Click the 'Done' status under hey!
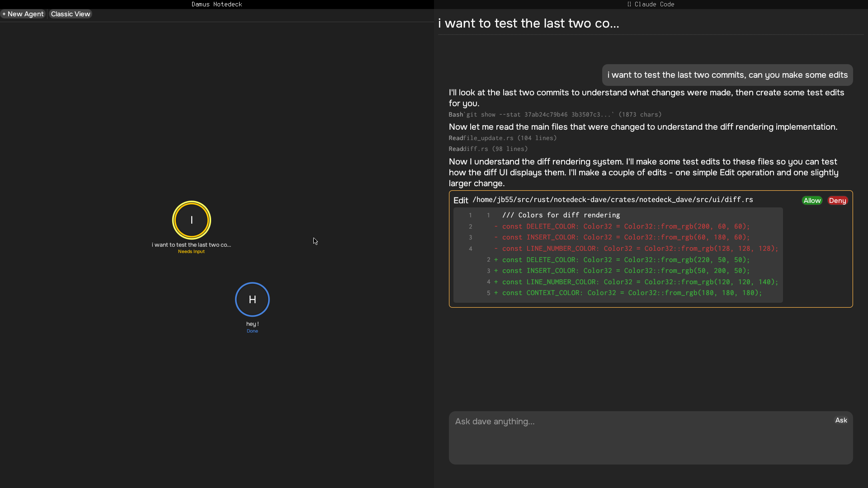The width and height of the screenshot is (868, 488). coord(252,331)
